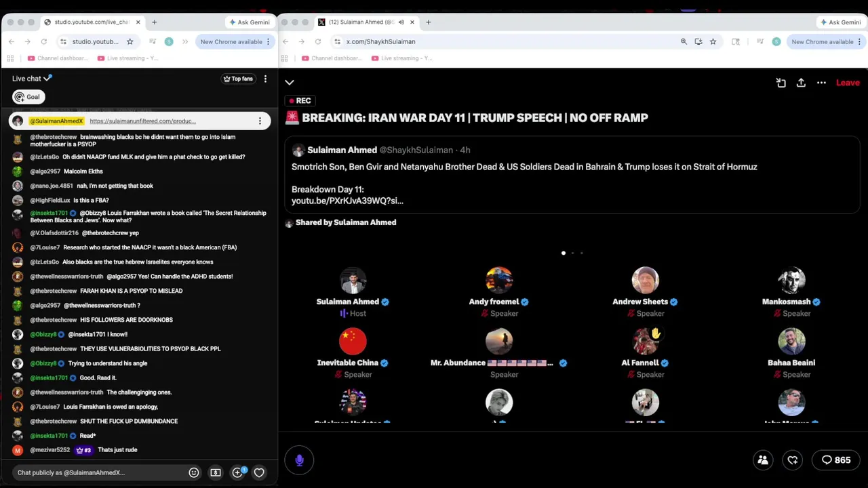
Task: Open Chrome profile avatar in x.com window
Action: coord(776,41)
